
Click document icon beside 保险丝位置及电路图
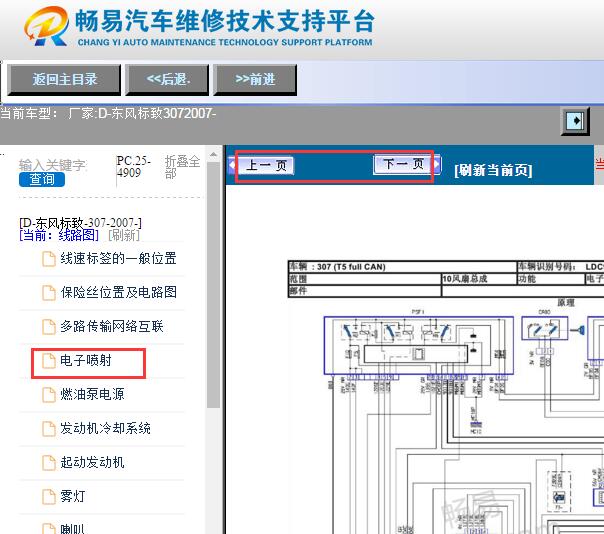click(49, 292)
